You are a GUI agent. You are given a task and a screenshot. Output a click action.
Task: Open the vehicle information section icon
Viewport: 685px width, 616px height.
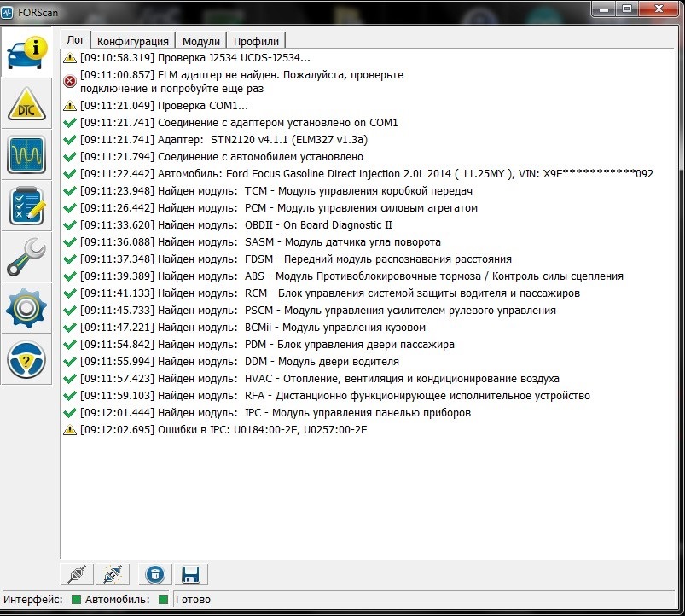(26, 53)
